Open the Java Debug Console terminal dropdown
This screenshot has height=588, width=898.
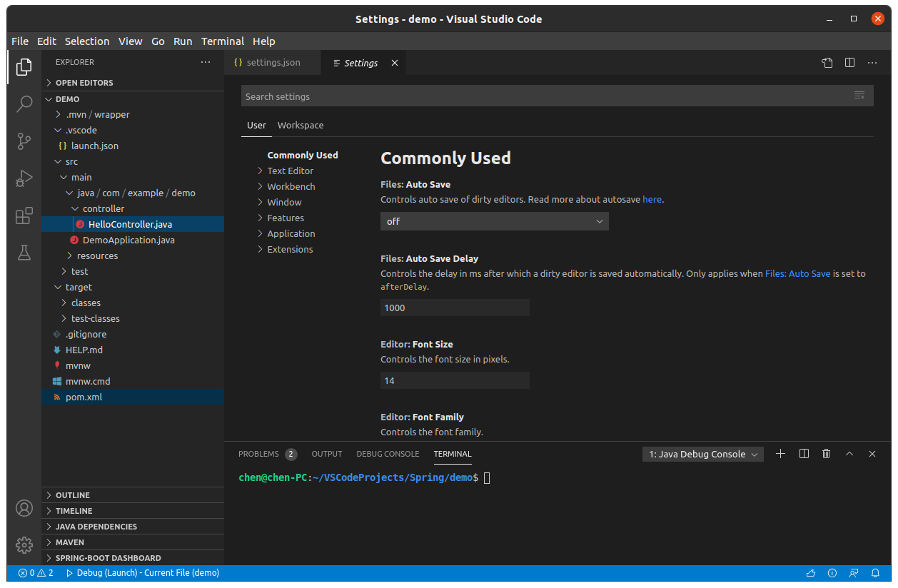tap(703, 454)
